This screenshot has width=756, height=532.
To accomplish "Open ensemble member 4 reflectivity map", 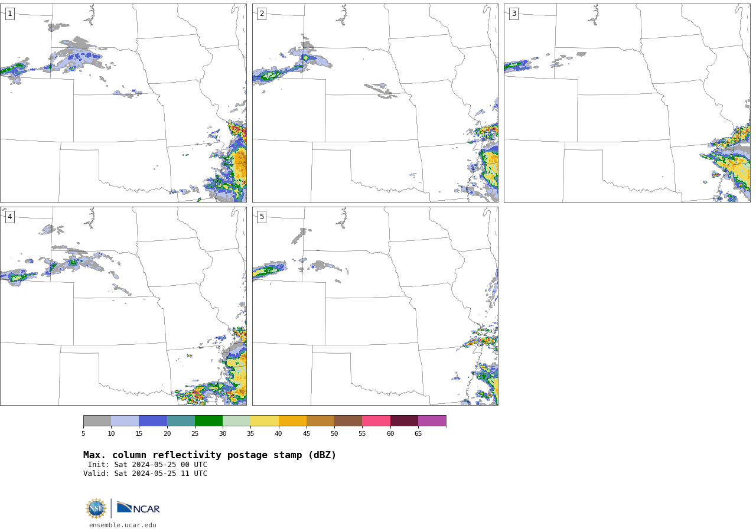I will 123,306.
